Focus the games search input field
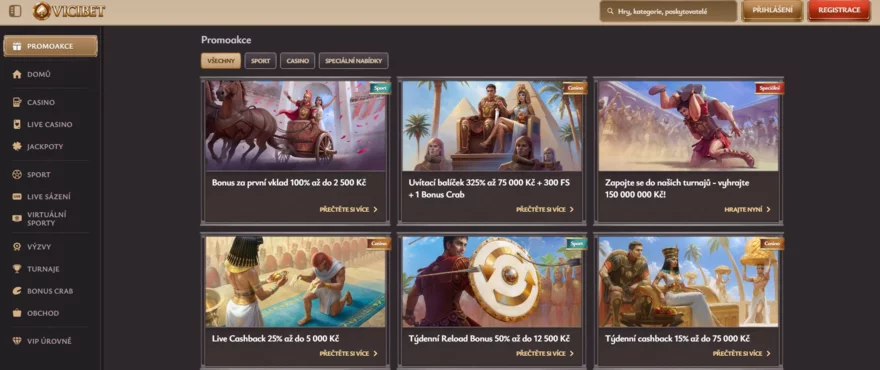Screen dimensions: 880x370 pos(668,11)
